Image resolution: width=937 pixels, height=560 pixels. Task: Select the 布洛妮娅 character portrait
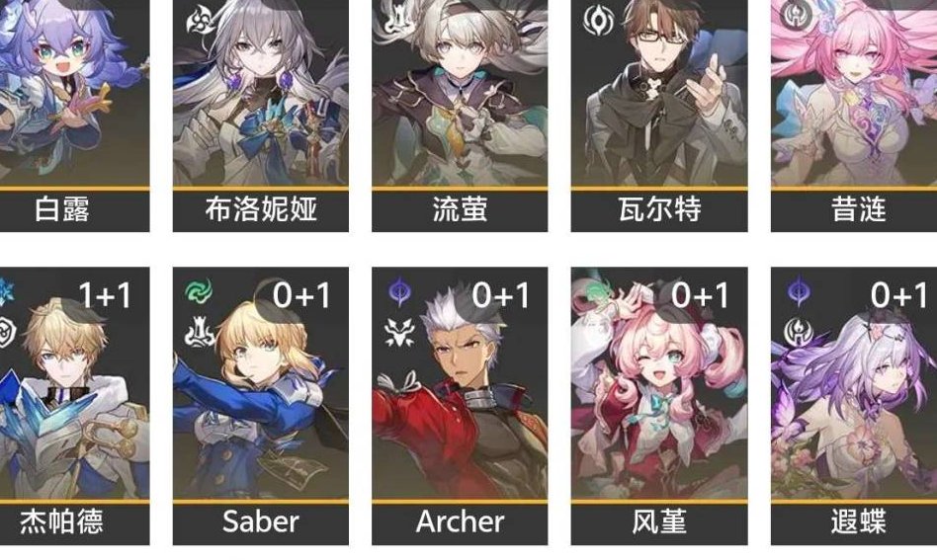click(261, 93)
